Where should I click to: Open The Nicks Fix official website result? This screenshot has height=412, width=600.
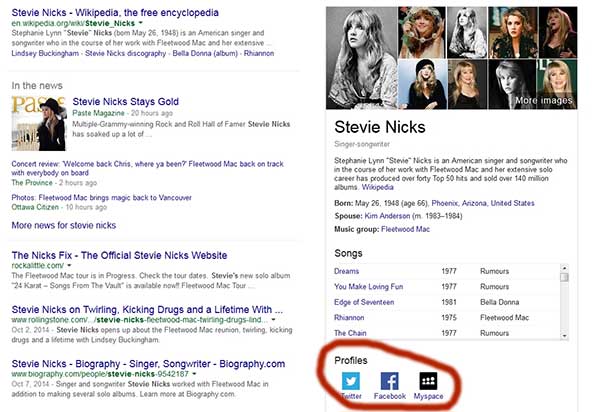(x=119, y=255)
